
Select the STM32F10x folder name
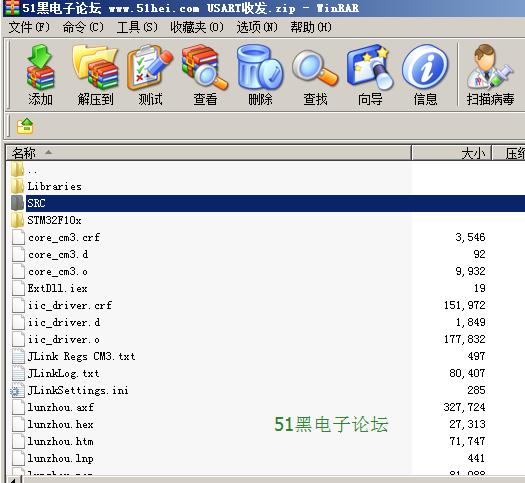54,221
